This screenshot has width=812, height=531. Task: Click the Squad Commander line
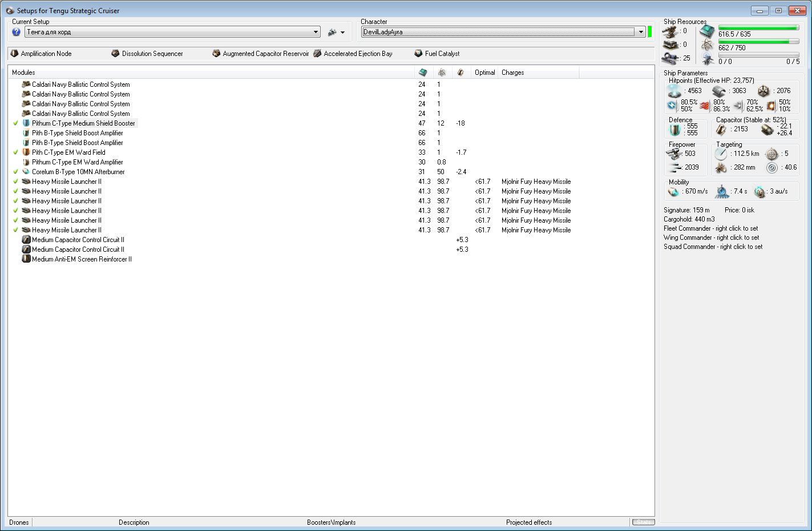click(713, 247)
